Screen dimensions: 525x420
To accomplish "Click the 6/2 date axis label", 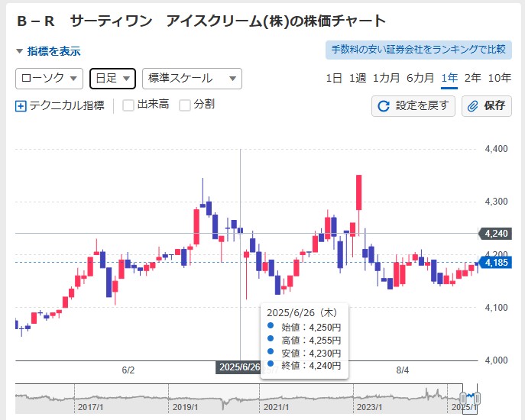I will (128, 370).
